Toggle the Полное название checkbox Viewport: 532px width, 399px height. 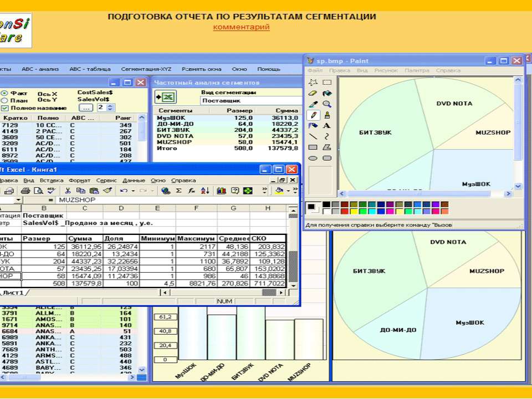(x=4, y=108)
